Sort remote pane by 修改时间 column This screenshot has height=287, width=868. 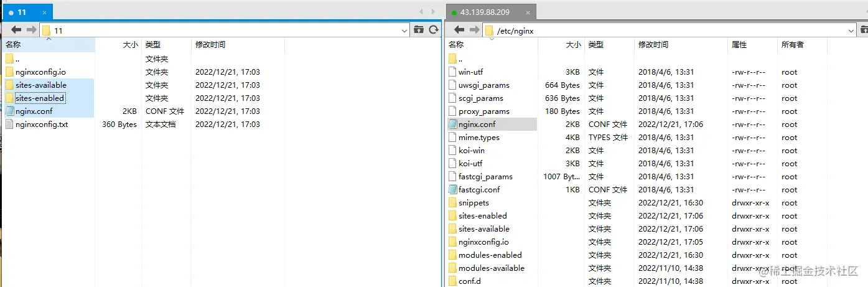click(x=680, y=45)
